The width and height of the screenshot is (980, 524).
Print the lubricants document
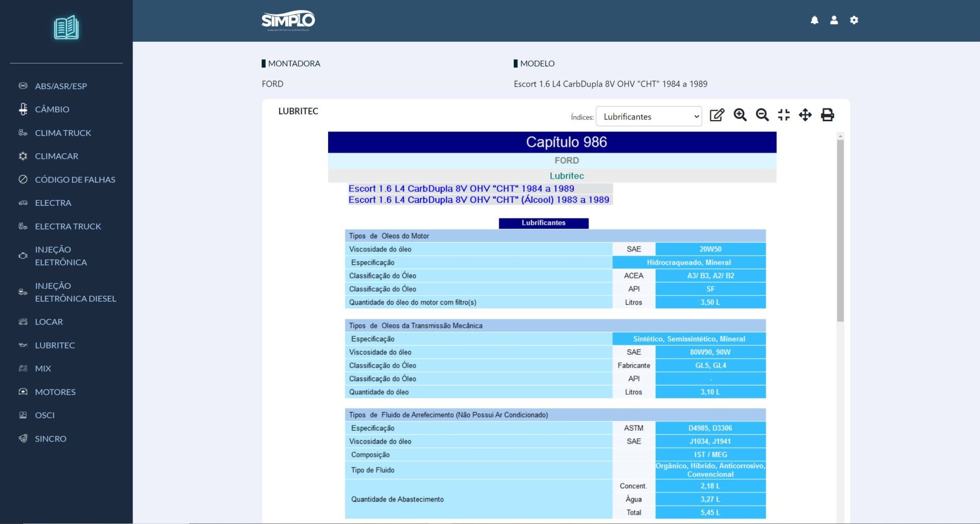827,115
